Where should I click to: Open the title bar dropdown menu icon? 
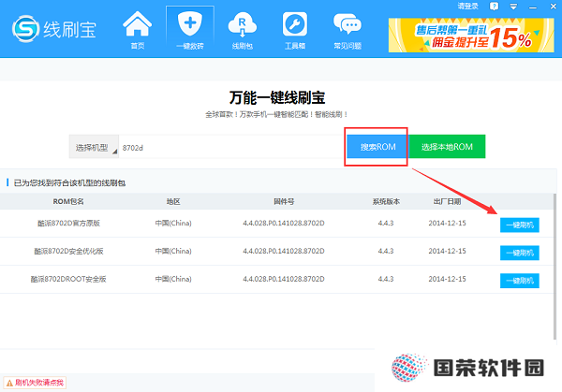coord(513,7)
